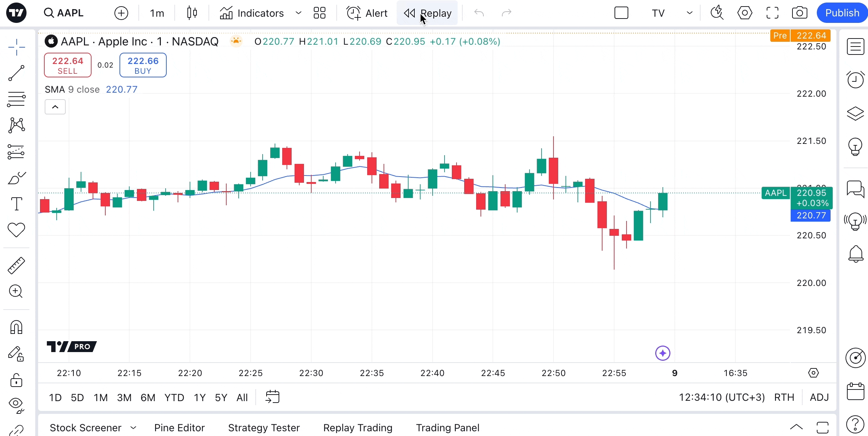
Task: Open the layout grid templates icon
Action: click(320, 13)
